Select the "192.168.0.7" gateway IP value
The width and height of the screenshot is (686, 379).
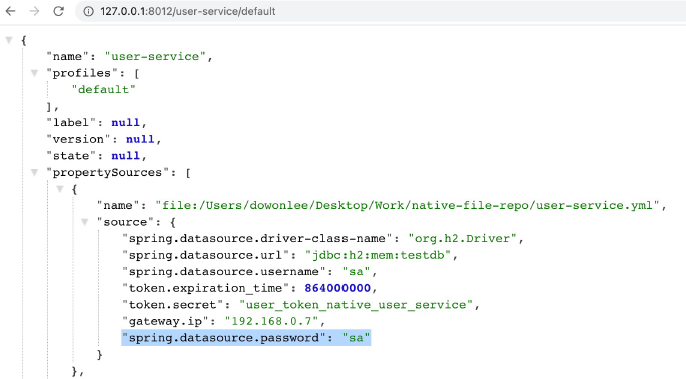tap(271, 322)
